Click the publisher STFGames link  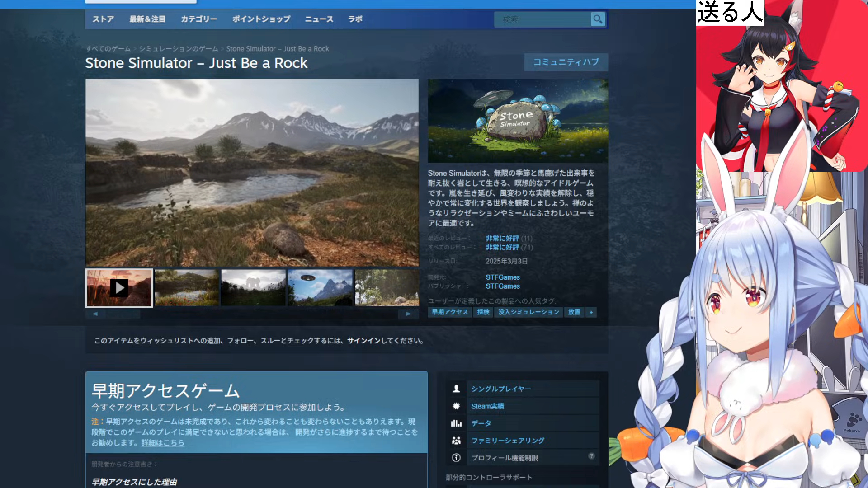[503, 286]
